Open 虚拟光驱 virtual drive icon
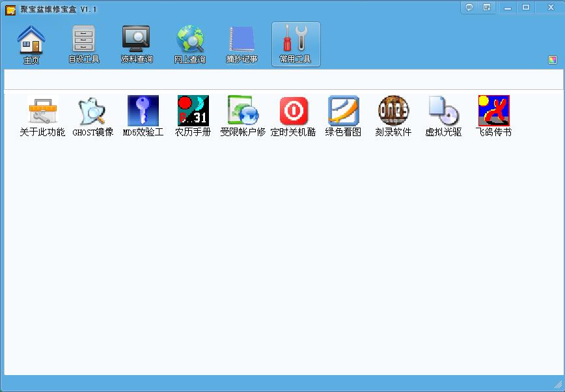Image resolution: width=565 pixels, height=392 pixels. [443, 116]
